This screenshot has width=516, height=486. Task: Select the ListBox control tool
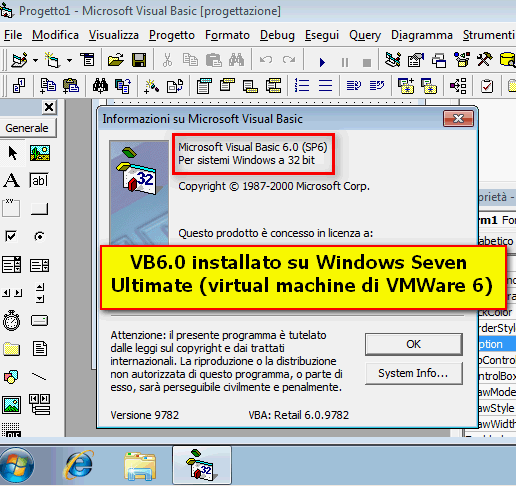[40, 265]
